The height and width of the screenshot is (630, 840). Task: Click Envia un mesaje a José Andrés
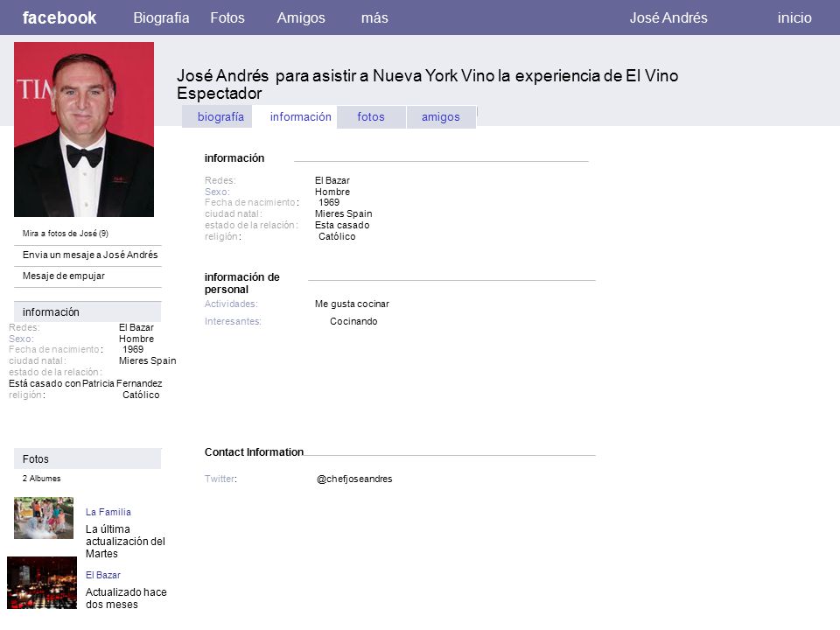90,255
